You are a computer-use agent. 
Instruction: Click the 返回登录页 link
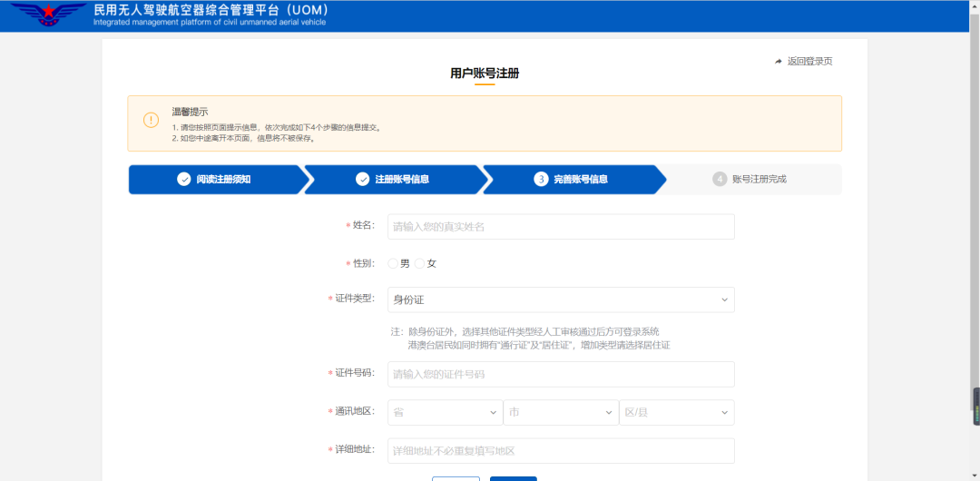[x=809, y=62]
